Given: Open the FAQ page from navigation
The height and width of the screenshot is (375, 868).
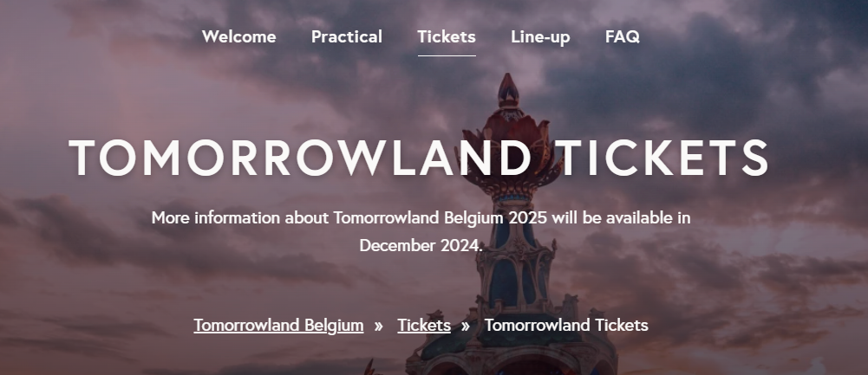Looking at the screenshot, I should point(623,37).
